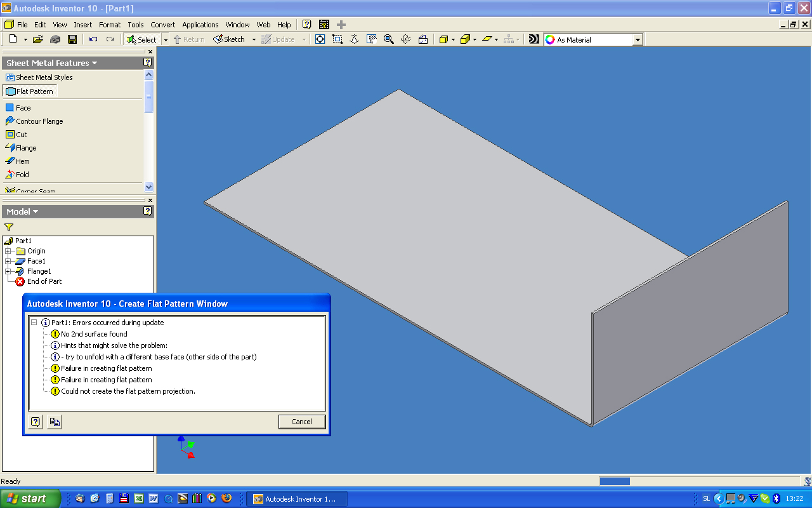Open the Sketch dropdown arrow

254,39
